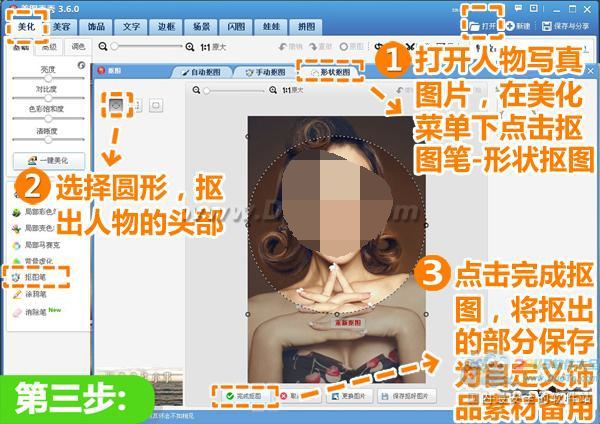The height and width of the screenshot is (424, 600).
Task: Zoom out in main window toolbar
Action: click(103, 47)
